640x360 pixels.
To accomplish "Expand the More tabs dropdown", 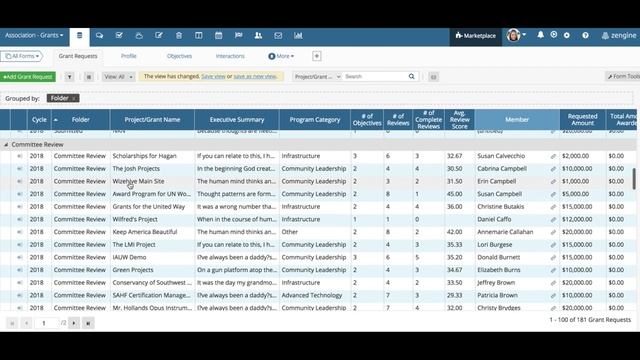I will (281, 56).
